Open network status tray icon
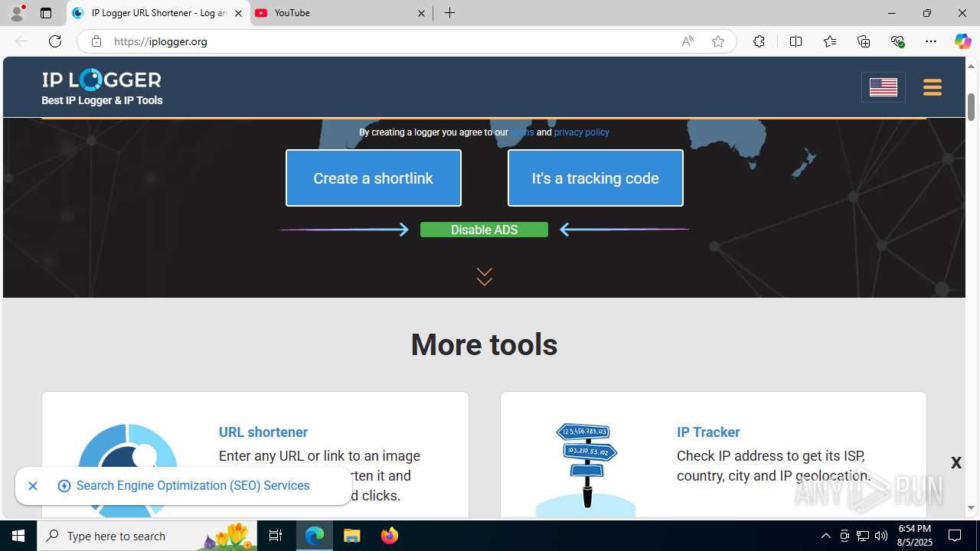980x551 pixels. [x=863, y=536]
